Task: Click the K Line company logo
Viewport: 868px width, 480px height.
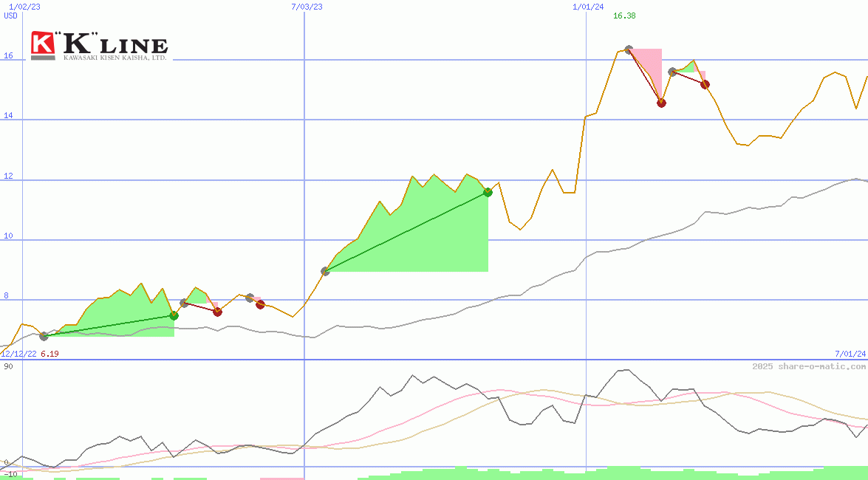Action: click(99, 46)
